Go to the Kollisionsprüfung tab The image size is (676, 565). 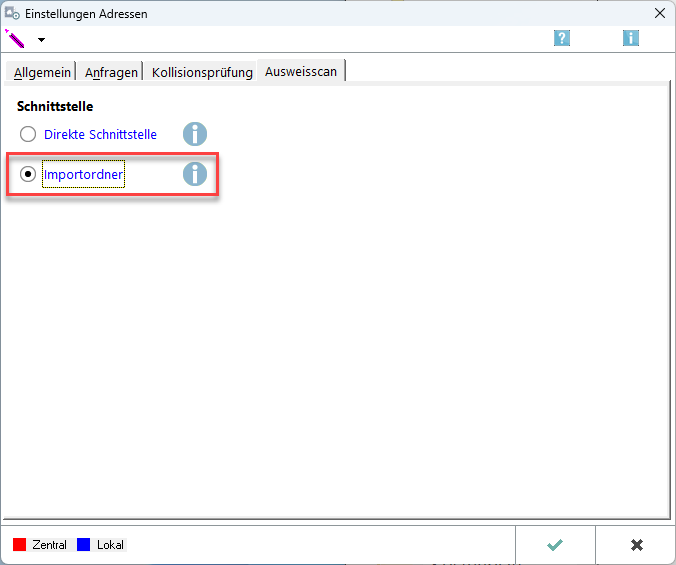coord(202,73)
